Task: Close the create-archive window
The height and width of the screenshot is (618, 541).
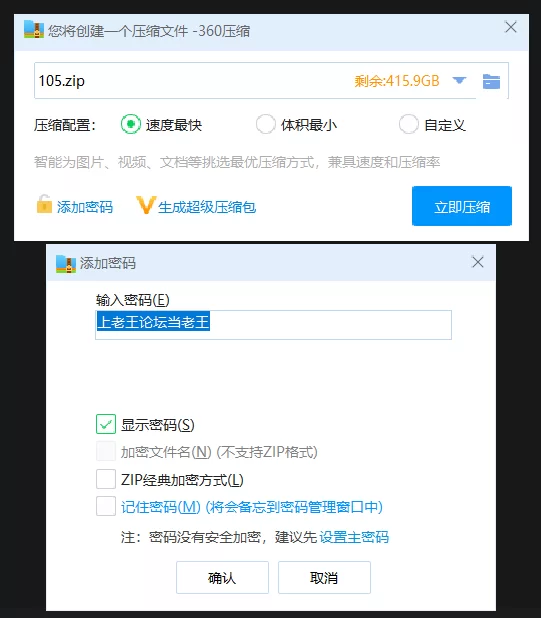Action: click(511, 27)
